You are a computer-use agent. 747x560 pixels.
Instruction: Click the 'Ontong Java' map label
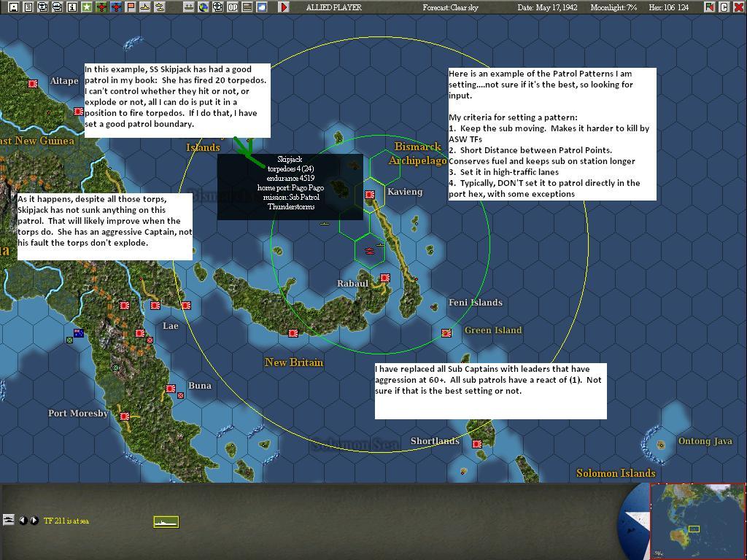point(705,441)
